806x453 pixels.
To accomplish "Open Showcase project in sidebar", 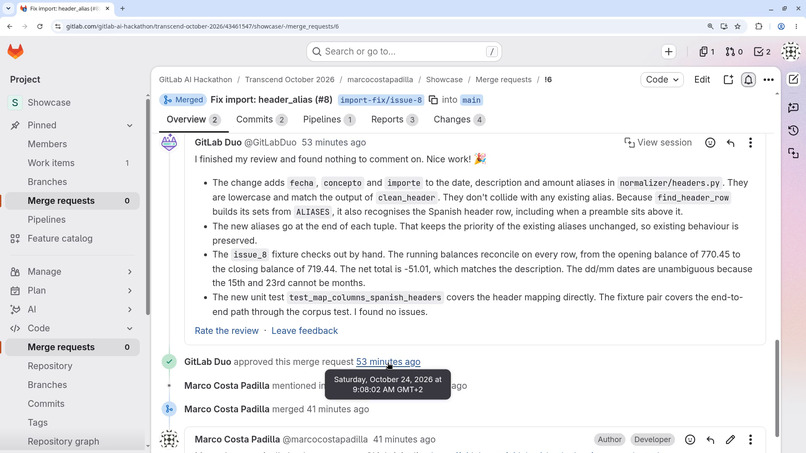I will tap(49, 102).
